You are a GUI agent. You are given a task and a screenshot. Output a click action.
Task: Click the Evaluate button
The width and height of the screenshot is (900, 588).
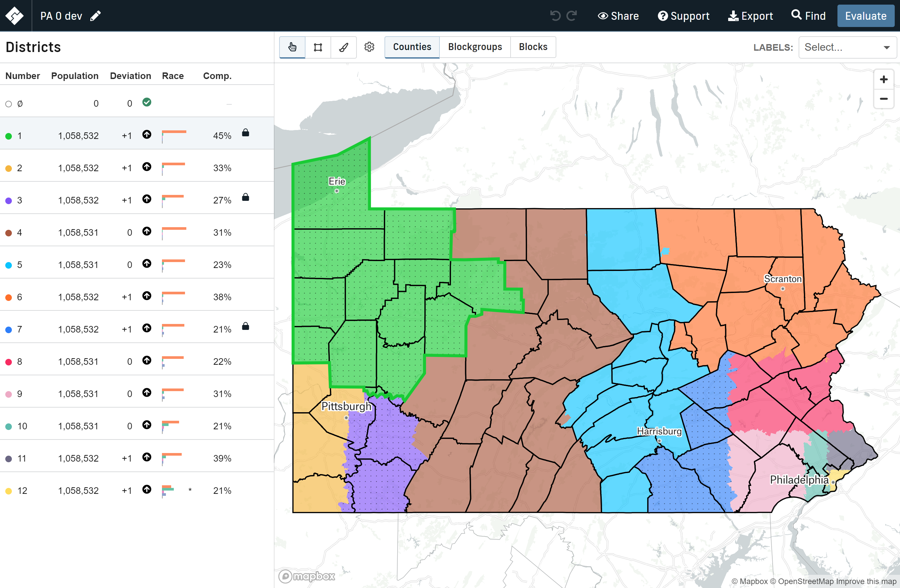pyautogui.click(x=865, y=15)
